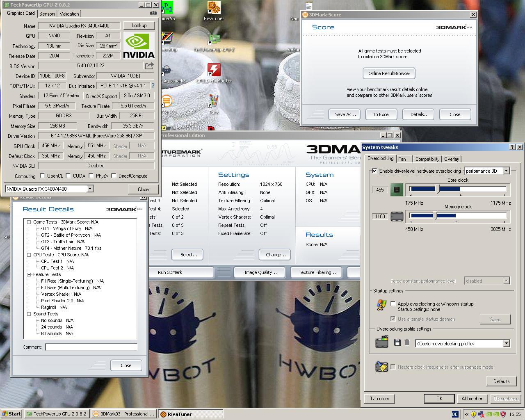This screenshot has width=525, height=420.
Task: Toggle DirectCompute checkbox in GPU-Z
Action: click(114, 176)
